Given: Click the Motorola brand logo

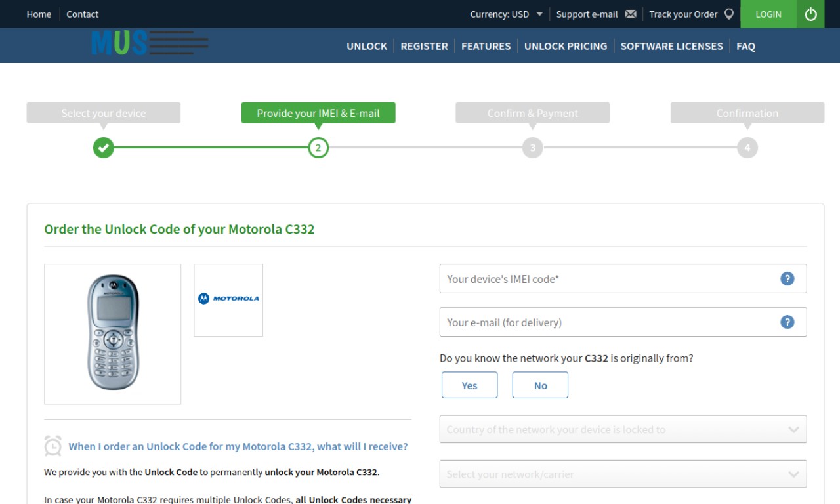Looking at the screenshot, I should [x=228, y=299].
